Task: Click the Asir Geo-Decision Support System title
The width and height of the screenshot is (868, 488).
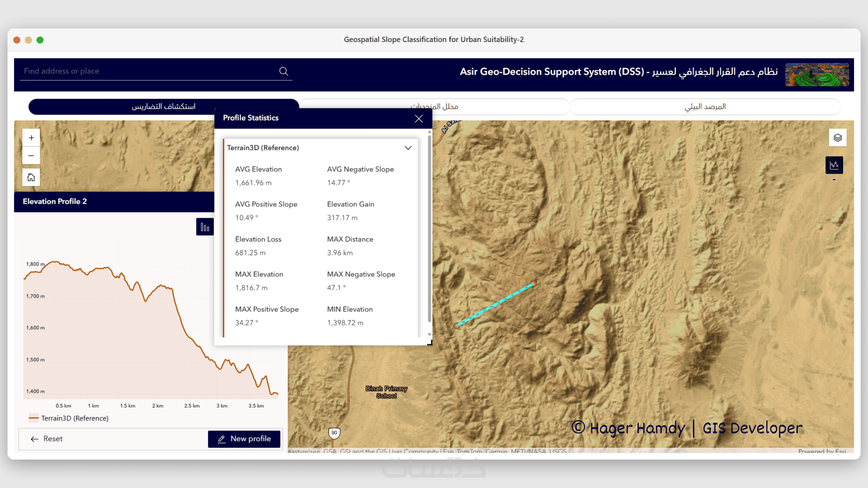Action: pyautogui.click(x=619, y=72)
